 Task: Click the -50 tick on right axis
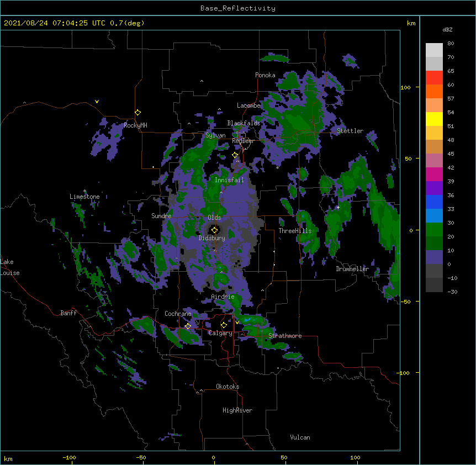click(405, 302)
